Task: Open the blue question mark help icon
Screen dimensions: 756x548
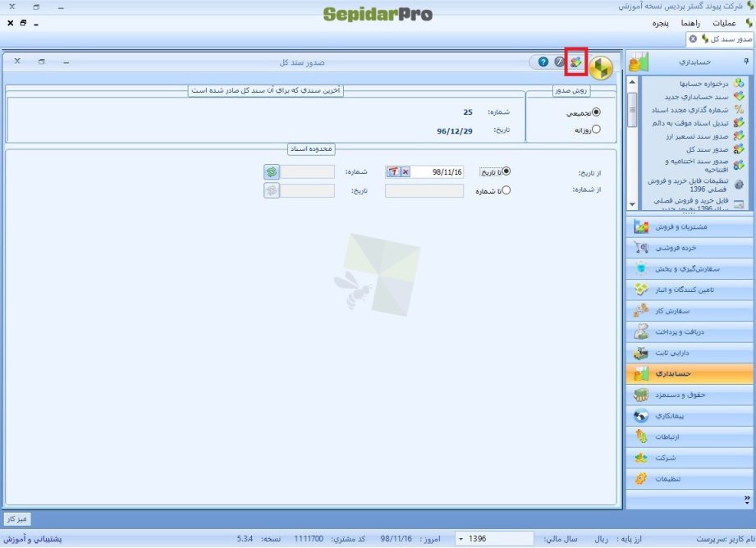Action: (x=543, y=62)
